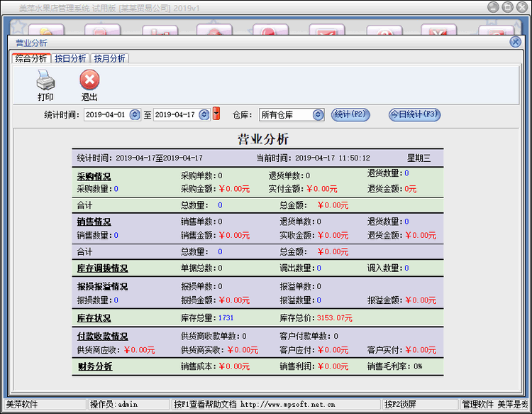The height and width of the screenshot is (414, 532).
Task: Open the 采购情况 section link
Action: 94,177
